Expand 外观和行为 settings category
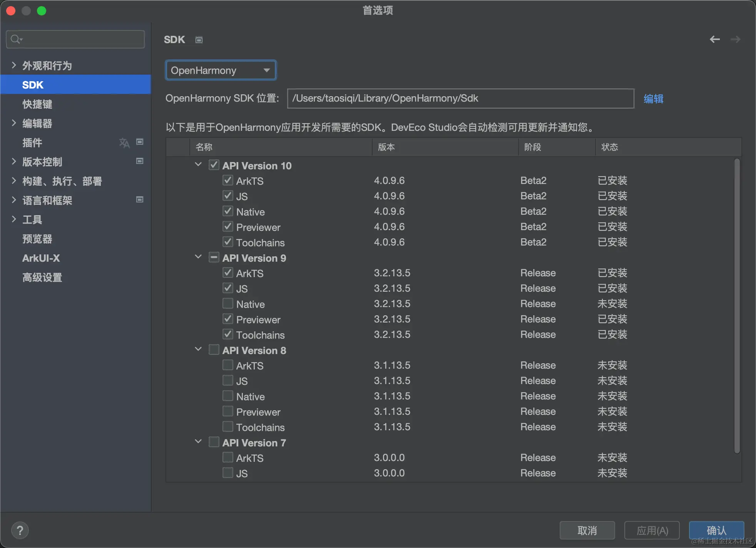Image resolution: width=756 pixels, height=548 pixels. coord(14,65)
